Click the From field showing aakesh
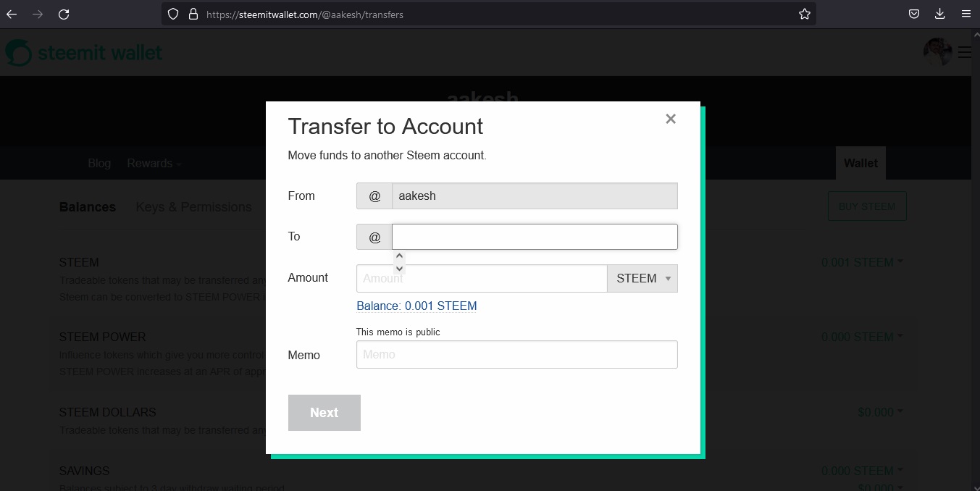The image size is (980, 491). 535,196
